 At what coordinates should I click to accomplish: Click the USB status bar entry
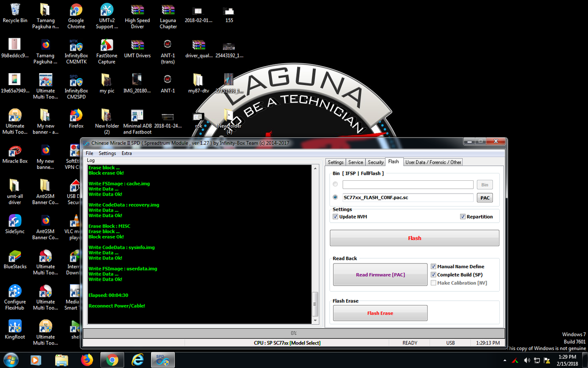coord(450,343)
